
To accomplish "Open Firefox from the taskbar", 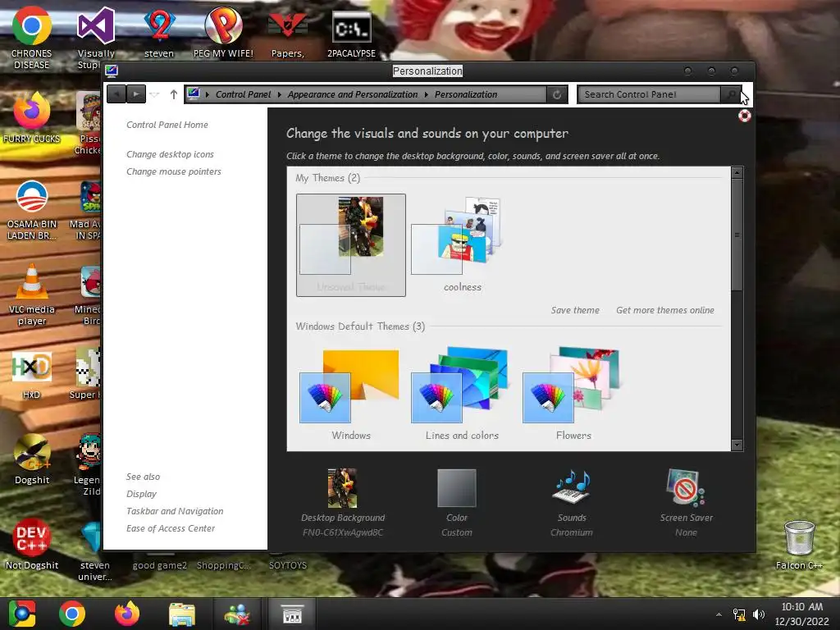I will pos(127,614).
